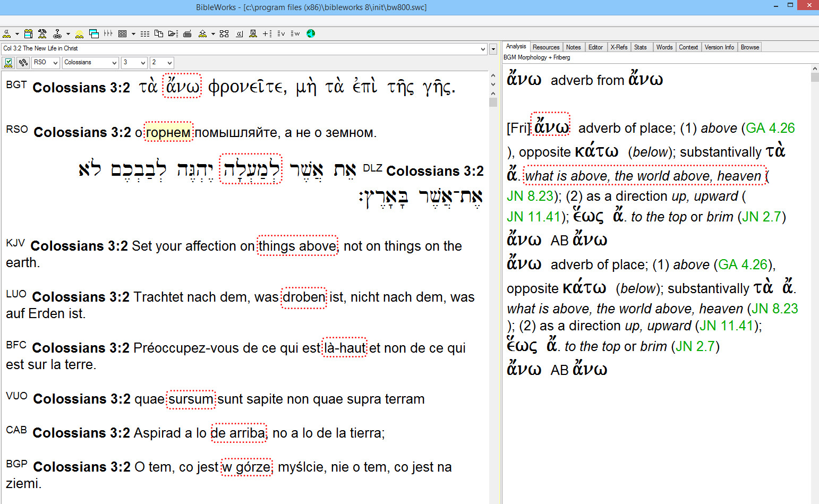Image resolution: width=819 pixels, height=504 pixels.
Task: Click the boxed alpha toolbar icon
Action: coord(240,34)
